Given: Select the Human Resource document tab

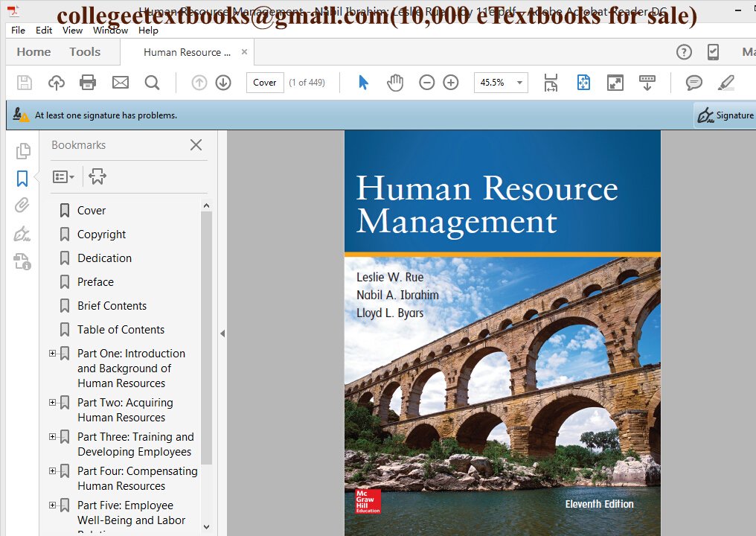Looking at the screenshot, I should click(x=187, y=52).
